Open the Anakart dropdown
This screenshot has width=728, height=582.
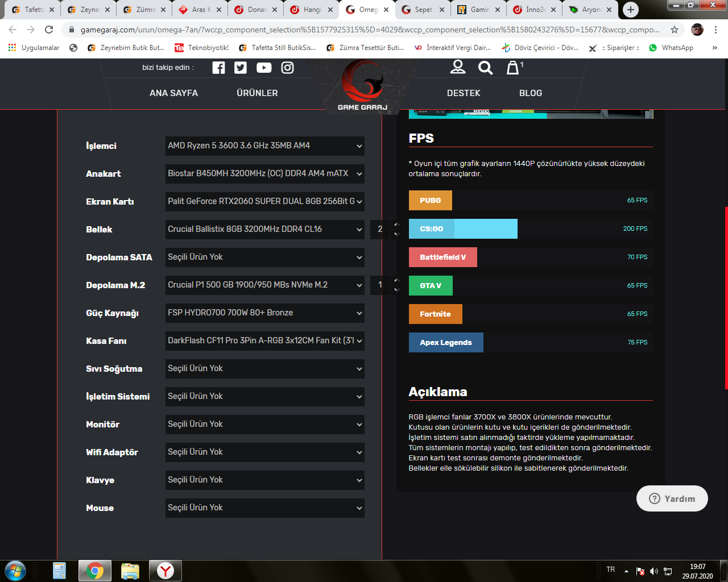265,173
